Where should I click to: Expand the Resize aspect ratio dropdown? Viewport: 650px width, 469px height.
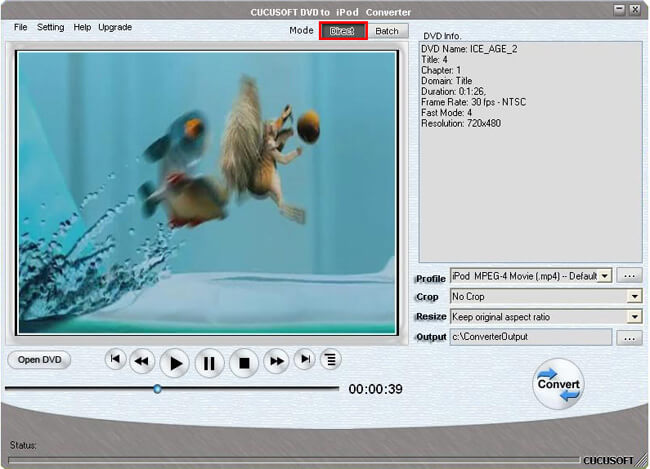634,317
